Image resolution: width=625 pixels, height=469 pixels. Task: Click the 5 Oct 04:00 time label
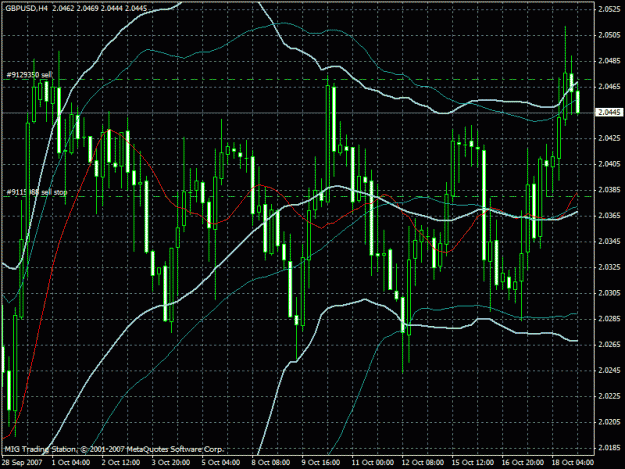221,463
